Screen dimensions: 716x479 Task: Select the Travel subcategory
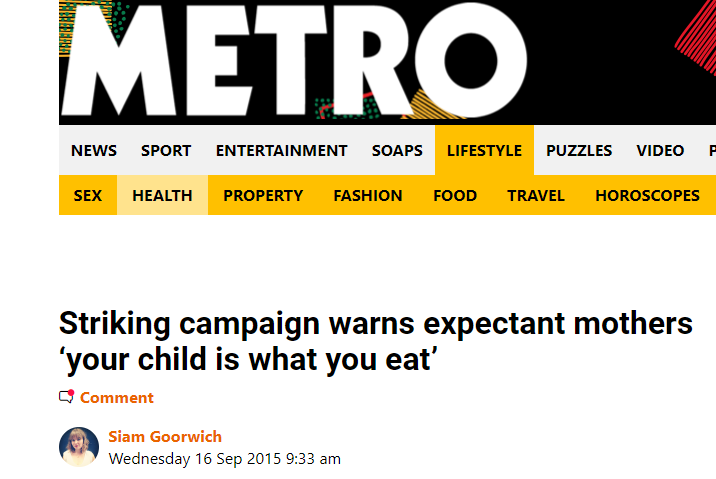536,196
